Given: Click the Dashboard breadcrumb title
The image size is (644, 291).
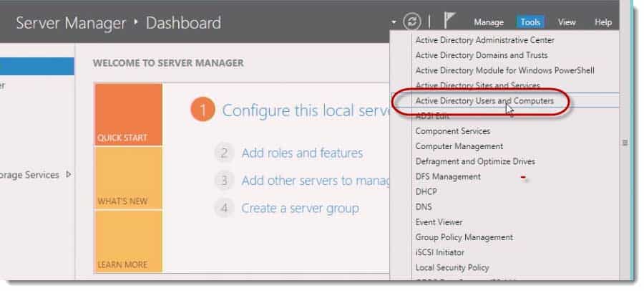Looking at the screenshot, I should (x=183, y=23).
